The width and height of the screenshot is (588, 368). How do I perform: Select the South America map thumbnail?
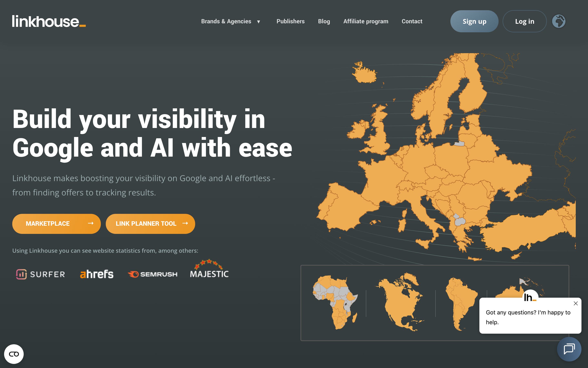tap(461, 304)
